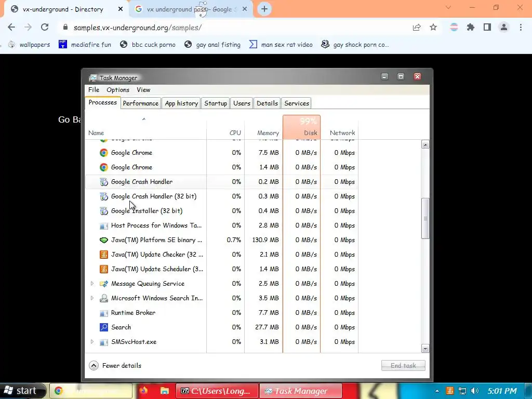
Task: Expand the Microsoft Windows Search Indexer row
Action: coord(92,298)
